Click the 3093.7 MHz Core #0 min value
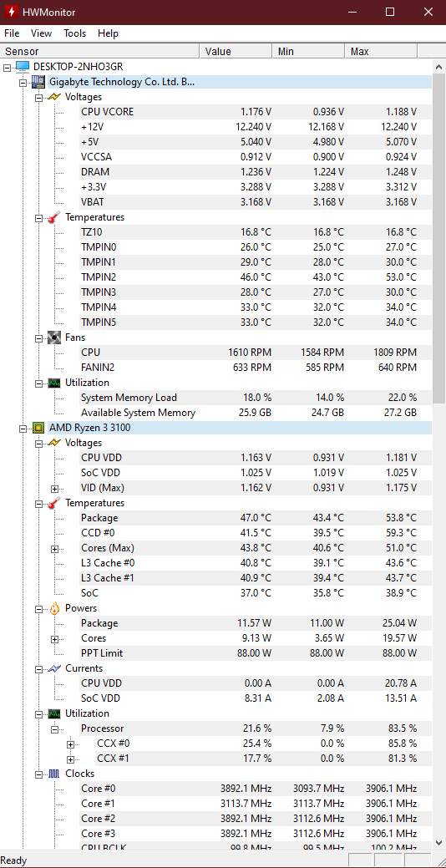The width and height of the screenshot is (446, 868). coord(319,789)
